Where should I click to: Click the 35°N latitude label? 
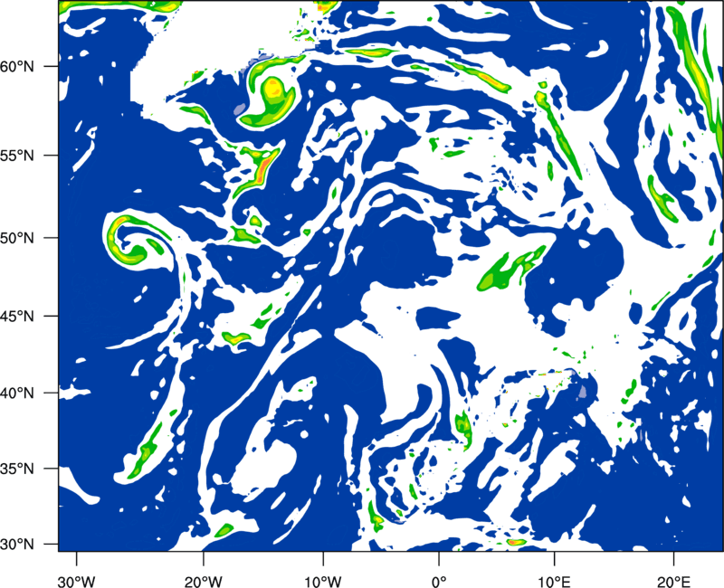point(17,469)
